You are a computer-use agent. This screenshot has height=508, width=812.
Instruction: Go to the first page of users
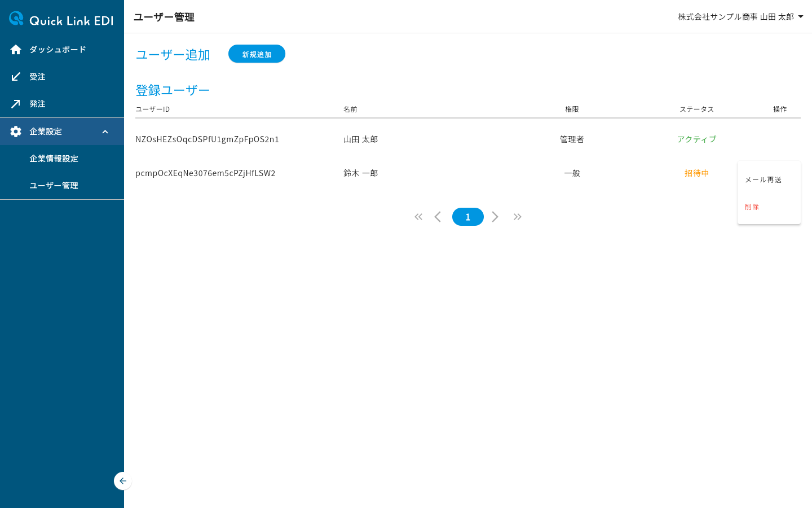click(418, 217)
